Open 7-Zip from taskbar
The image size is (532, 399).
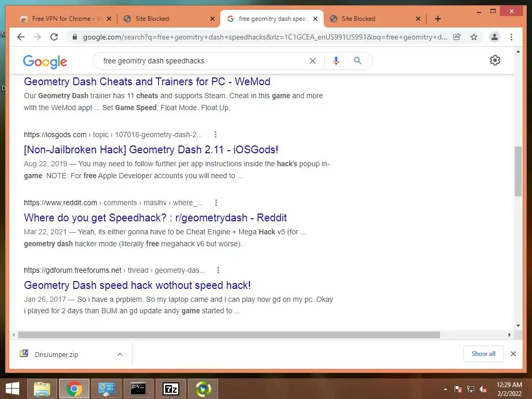[170, 389]
